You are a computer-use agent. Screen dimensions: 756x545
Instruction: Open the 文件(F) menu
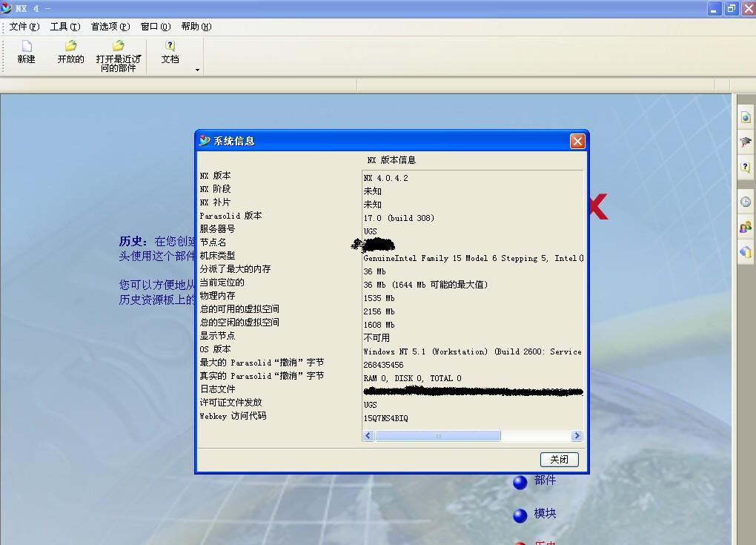pyautogui.click(x=24, y=27)
